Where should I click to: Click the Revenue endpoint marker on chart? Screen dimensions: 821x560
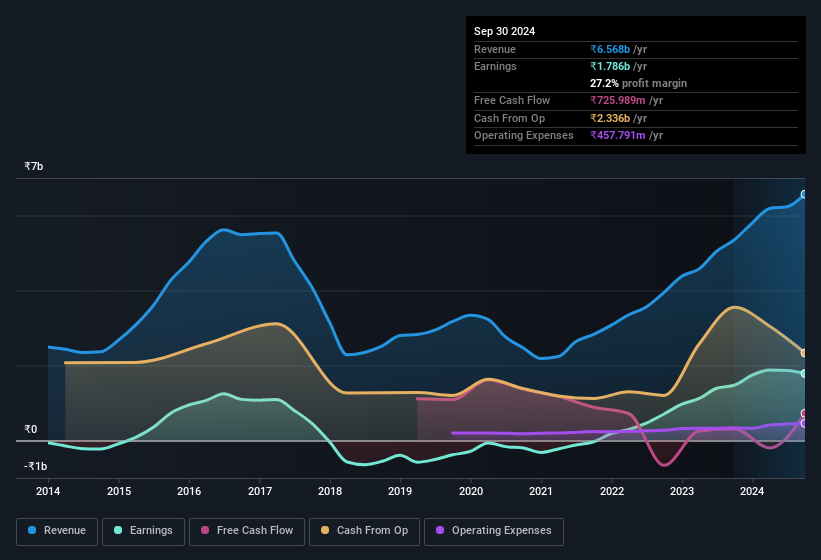coord(804,195)
